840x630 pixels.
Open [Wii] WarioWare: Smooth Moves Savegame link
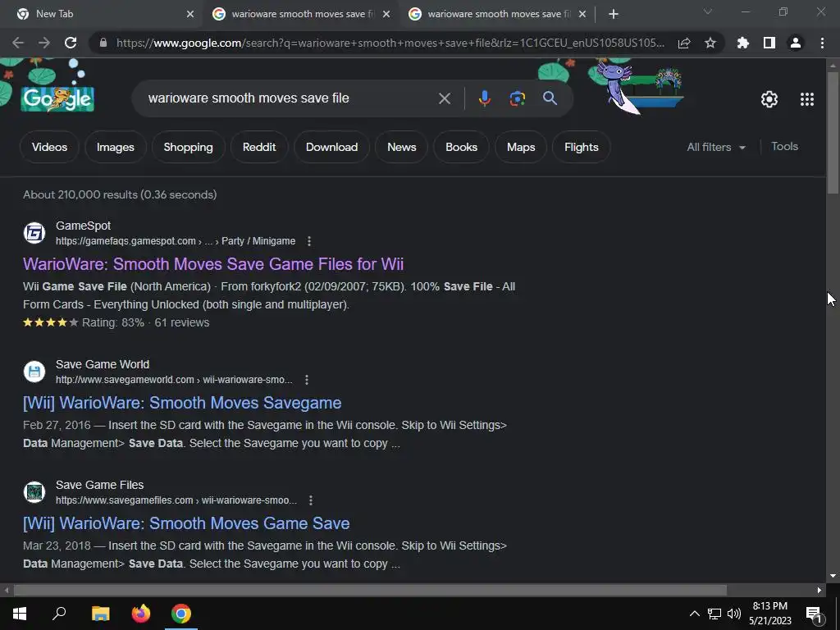click(182, 403)
